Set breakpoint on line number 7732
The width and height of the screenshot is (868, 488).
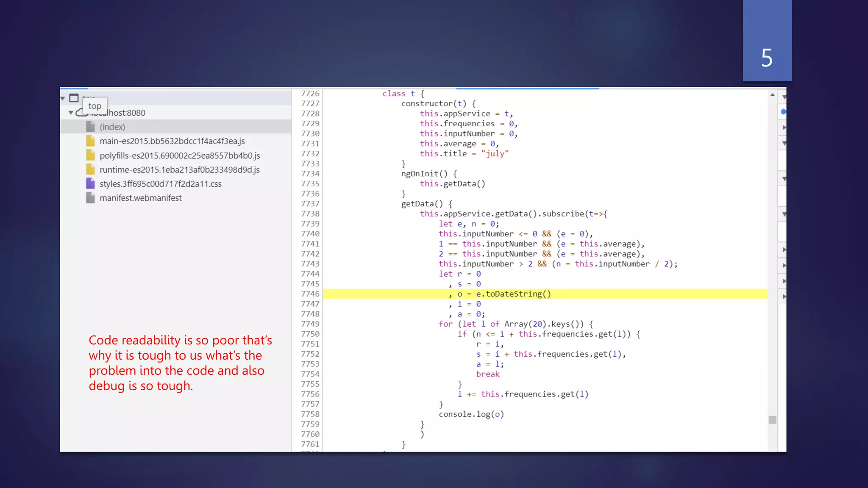(x=310, y=153)
